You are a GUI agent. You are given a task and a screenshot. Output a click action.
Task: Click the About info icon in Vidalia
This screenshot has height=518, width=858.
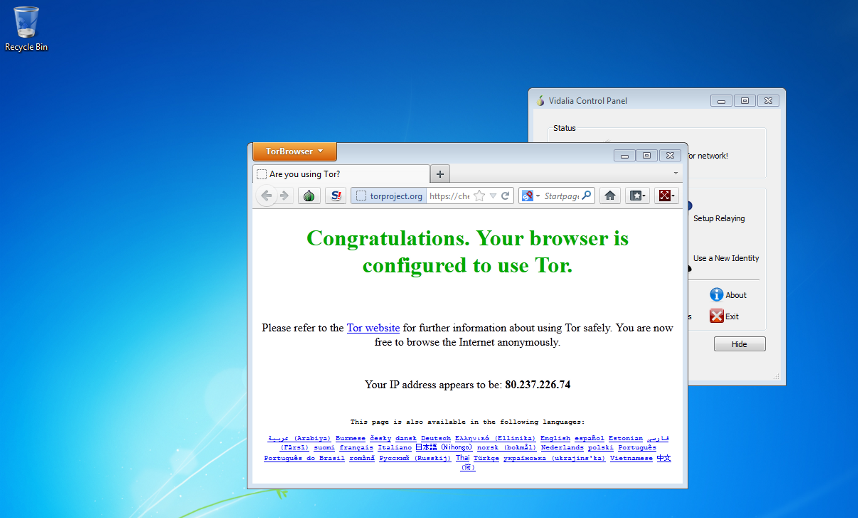click(x=717, y=295)
